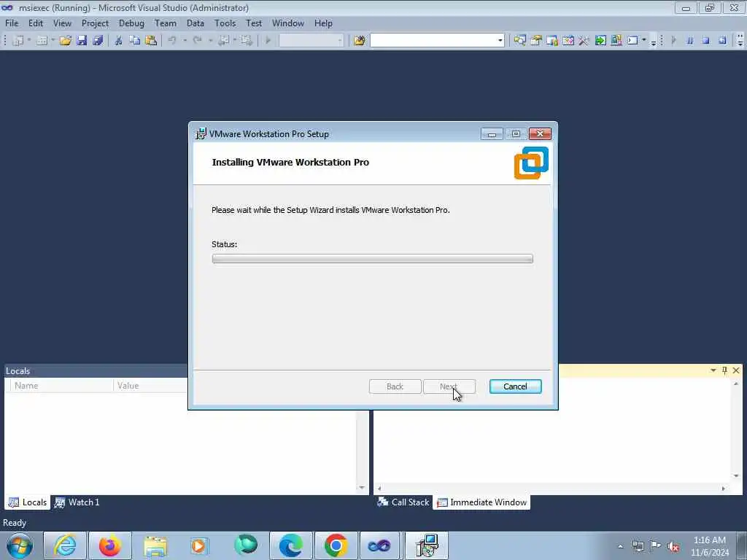Switch to the Call Stack tab
Viewport: 747px width, 560px height.
click(x=403, y=502)
